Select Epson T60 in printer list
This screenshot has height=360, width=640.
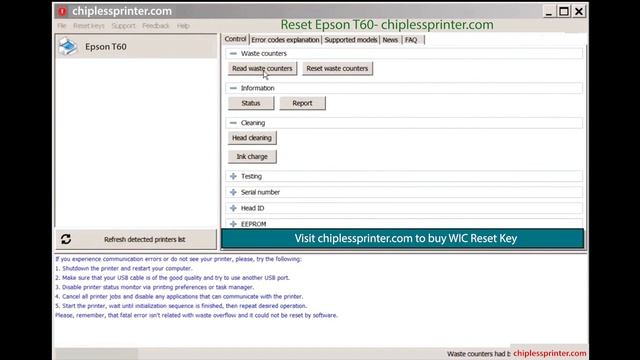tap(136, 47)
